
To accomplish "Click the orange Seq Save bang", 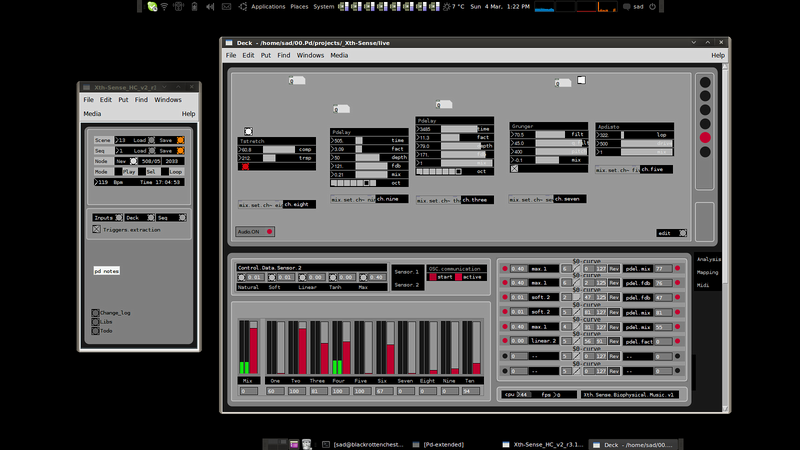I will coord(180,151).
